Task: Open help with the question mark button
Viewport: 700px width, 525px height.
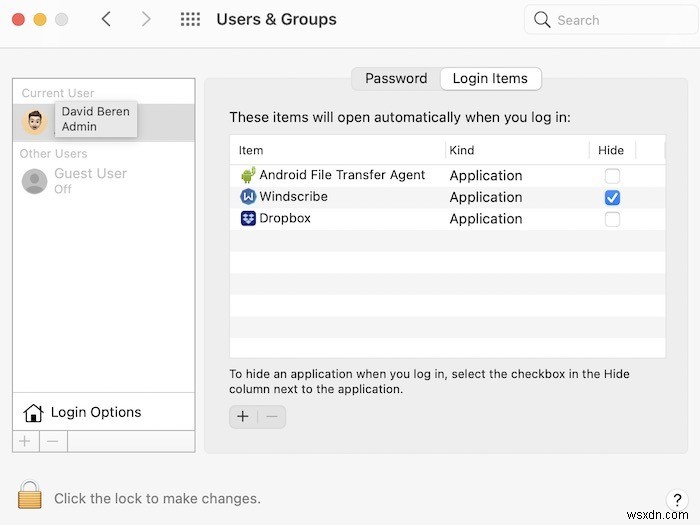Action: click(677, 499)
